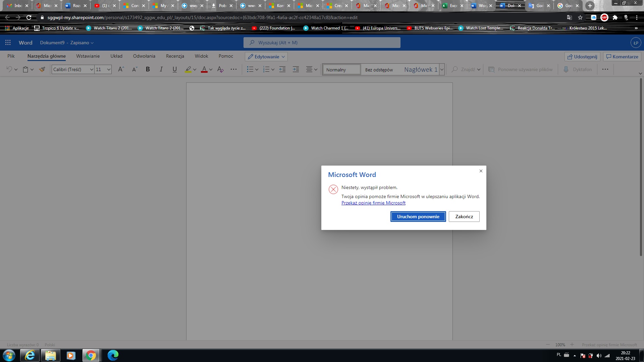Screen dimensions: 644x362
Task: Open the Znajdź dropdown arrow
Action: 479,70
